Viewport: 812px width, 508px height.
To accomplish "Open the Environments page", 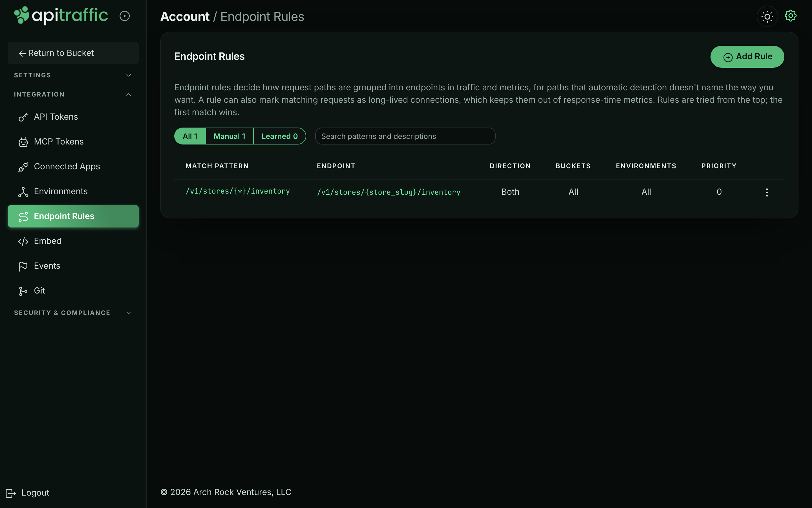I will pyautogui.click(x=73, y=192).
